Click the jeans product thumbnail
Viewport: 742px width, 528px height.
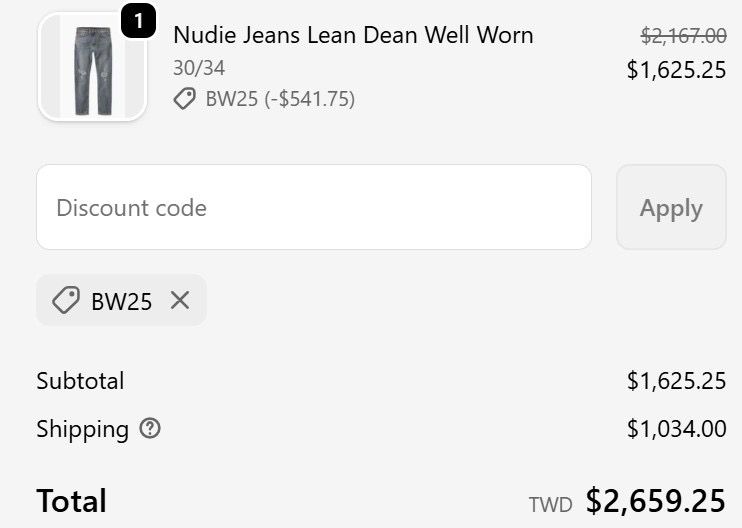tap(92, 69)
